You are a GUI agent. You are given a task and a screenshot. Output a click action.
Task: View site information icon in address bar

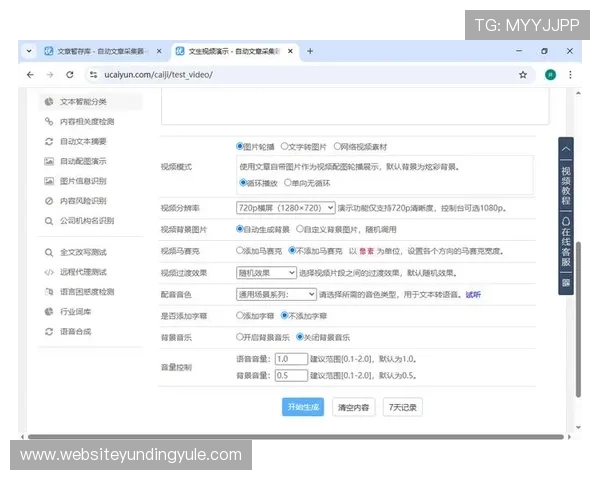[93, 75]
